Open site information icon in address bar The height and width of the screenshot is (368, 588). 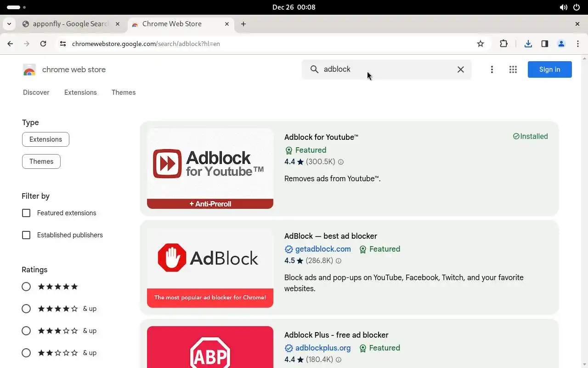tap(63, 44)
